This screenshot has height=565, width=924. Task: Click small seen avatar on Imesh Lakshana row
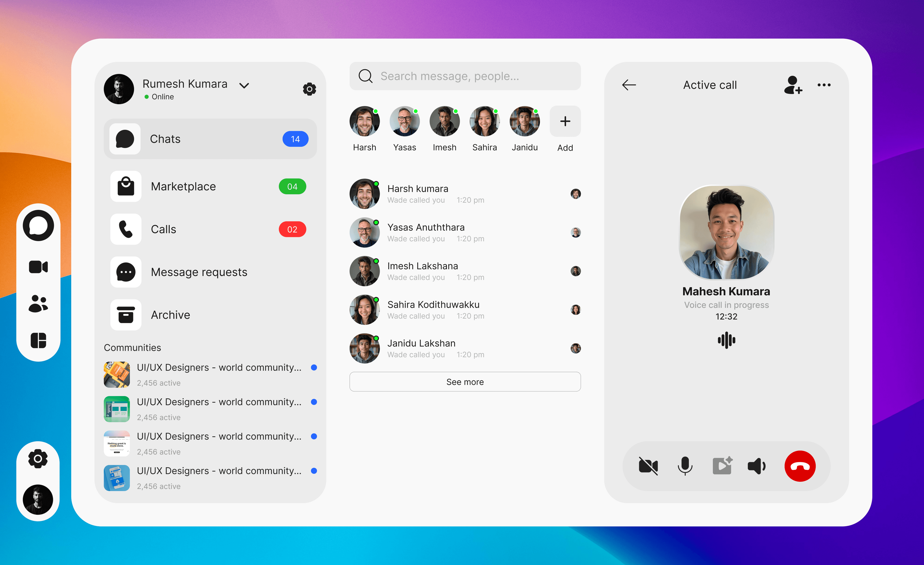(576, 271)
